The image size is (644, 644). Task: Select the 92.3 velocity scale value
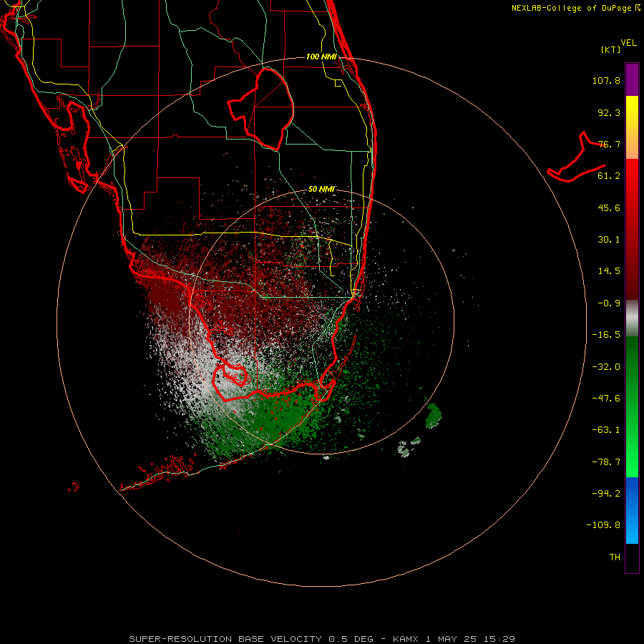coord(609,112)
